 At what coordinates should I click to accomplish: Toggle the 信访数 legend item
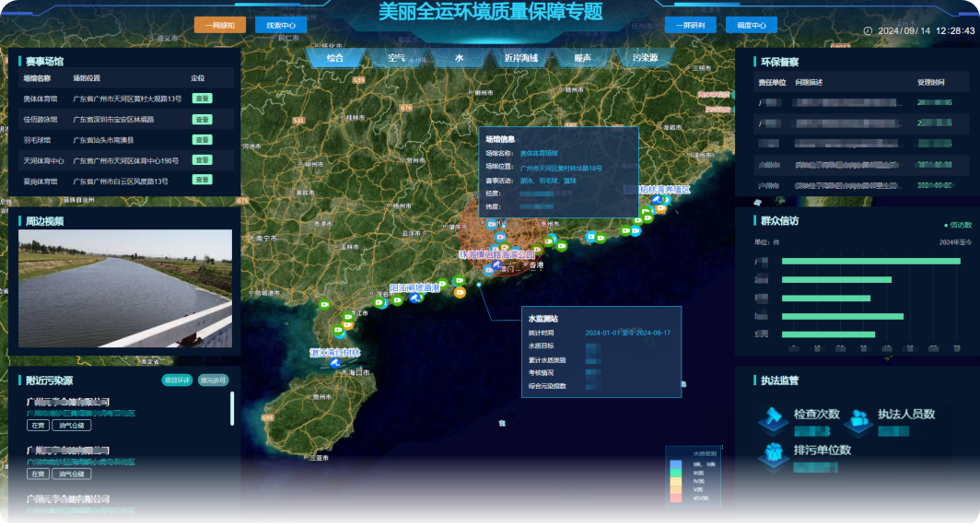pos(957,225)
